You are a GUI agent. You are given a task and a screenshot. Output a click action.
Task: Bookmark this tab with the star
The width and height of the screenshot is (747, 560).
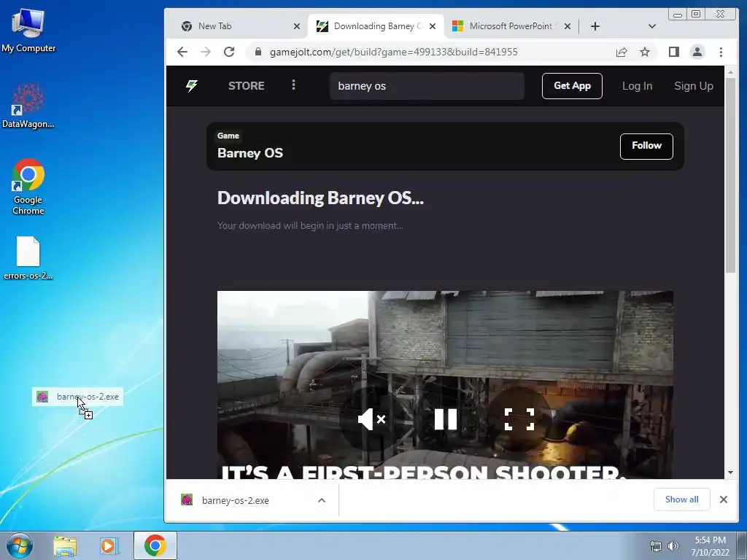pyautogui.click(x=645, y=52)
